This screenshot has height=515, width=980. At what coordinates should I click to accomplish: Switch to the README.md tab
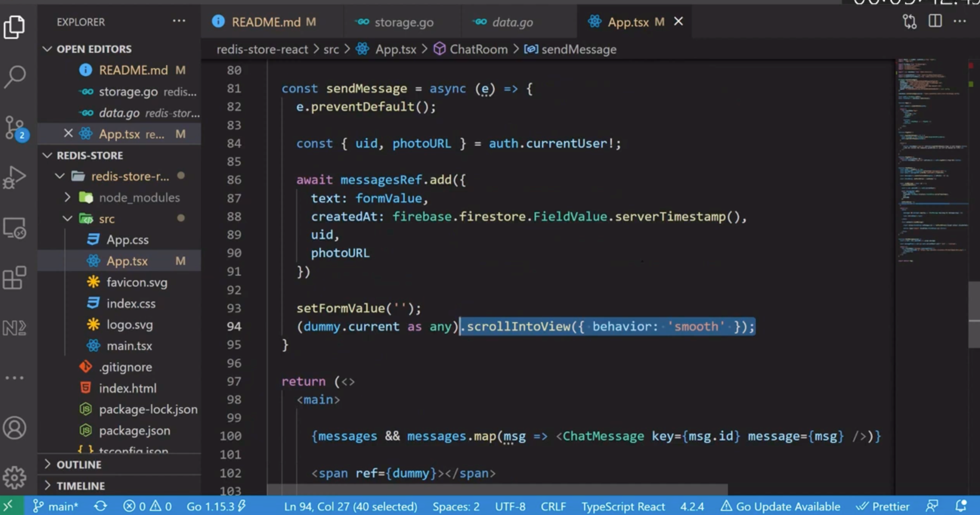pos(266,22)
